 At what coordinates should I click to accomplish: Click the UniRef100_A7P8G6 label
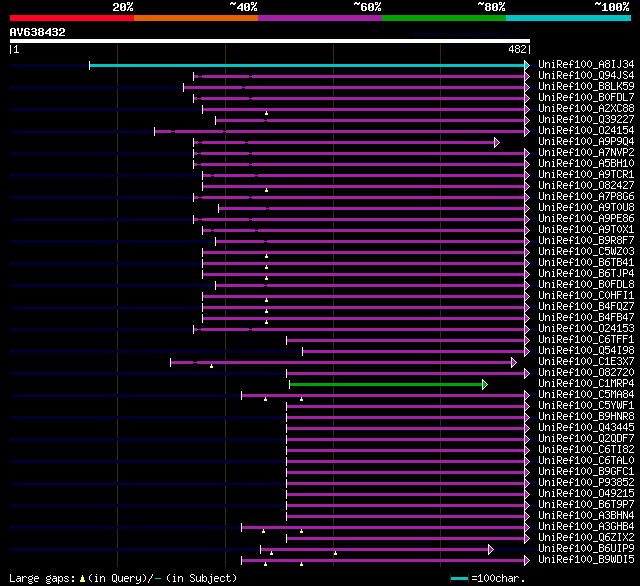pos(586,197)
